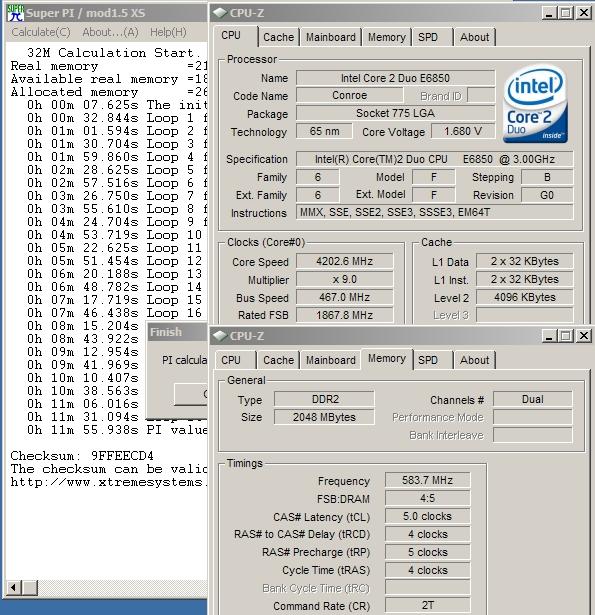This screenshot has width=595, height=615.
Task: Click FSB:DRAM value '4:5'
Action: pos(428,498)
